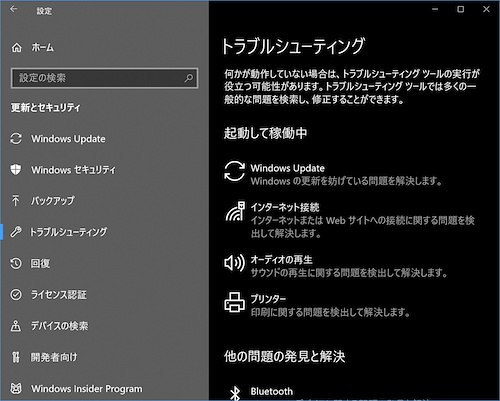Click the search magnifier icon
500x401 pixels.
(189, 78)
